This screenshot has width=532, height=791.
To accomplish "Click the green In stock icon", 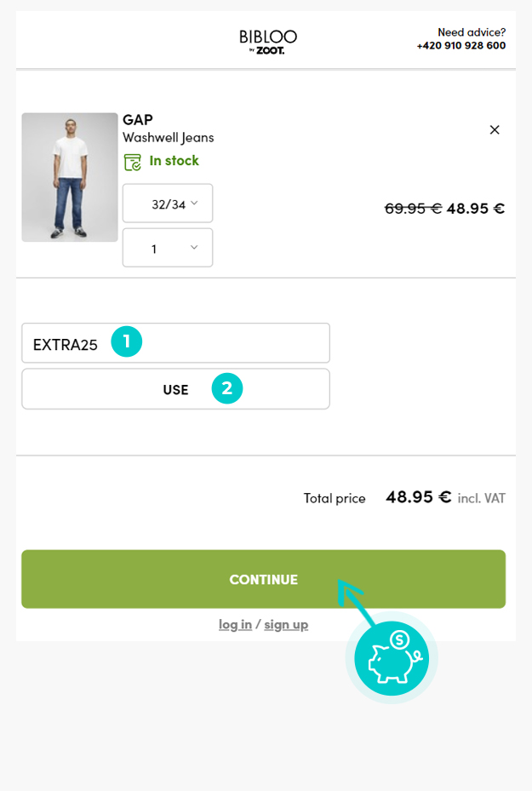I will click(x=132, y=161).
